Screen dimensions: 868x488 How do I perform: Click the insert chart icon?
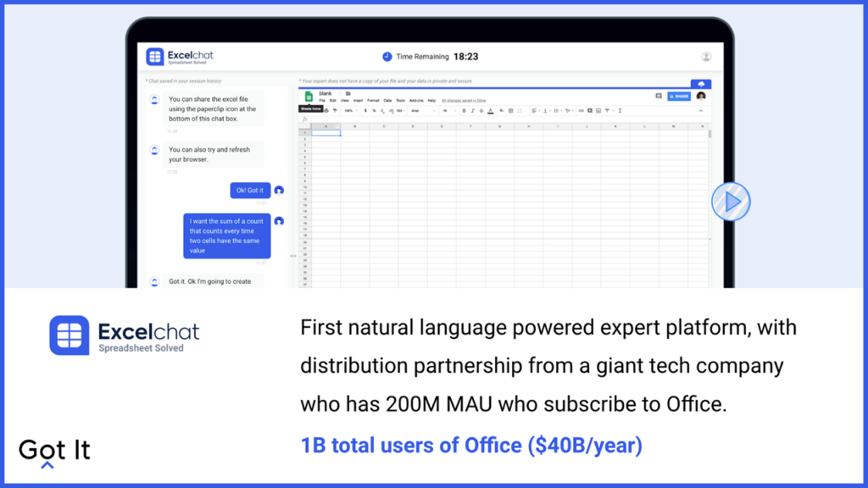tap(598, 111)
